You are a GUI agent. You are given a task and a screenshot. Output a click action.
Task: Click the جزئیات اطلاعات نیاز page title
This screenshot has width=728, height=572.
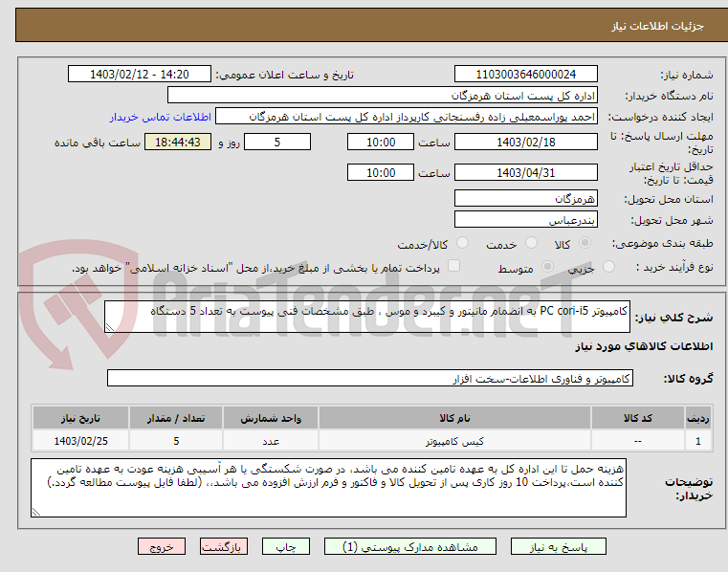click(657, 26)
